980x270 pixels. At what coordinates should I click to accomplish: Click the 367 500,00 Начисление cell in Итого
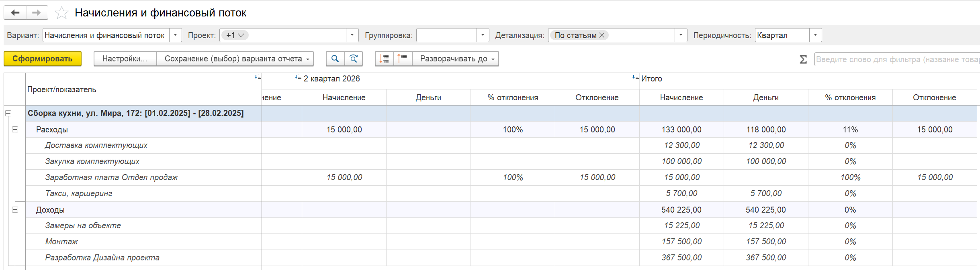point(681,258)
